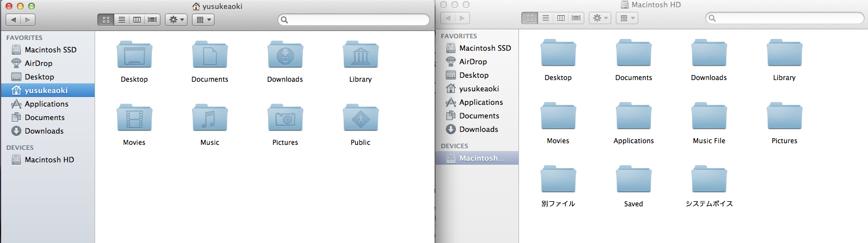
Task: Select Documents in yusukeaoki window sidebar
Action: pyautogui.click(x=47, y=117)
